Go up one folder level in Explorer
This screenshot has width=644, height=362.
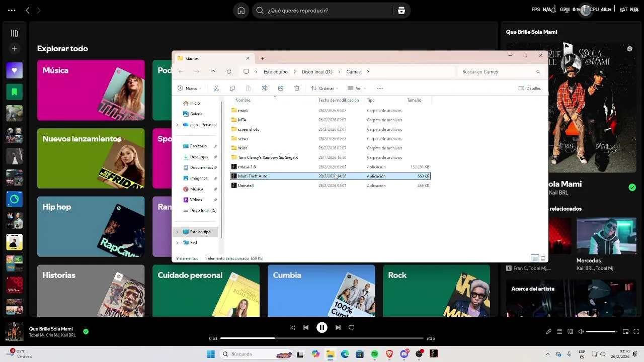(x=213, y=72)
